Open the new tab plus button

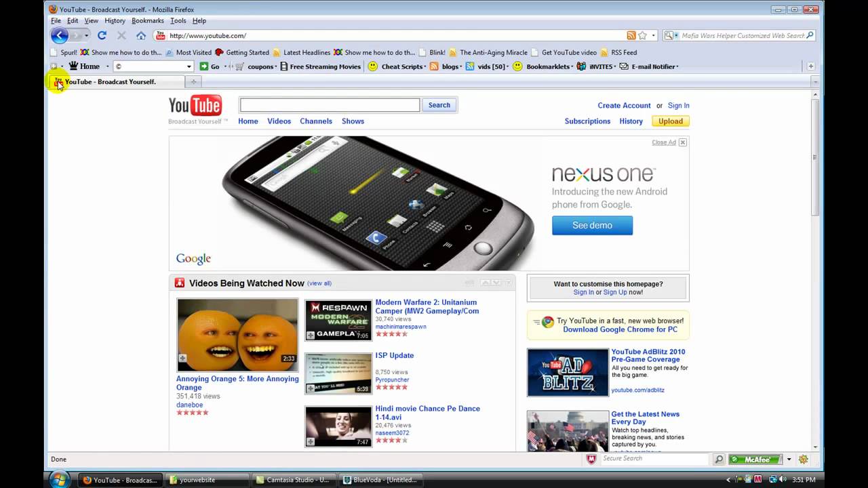(193, 81)
